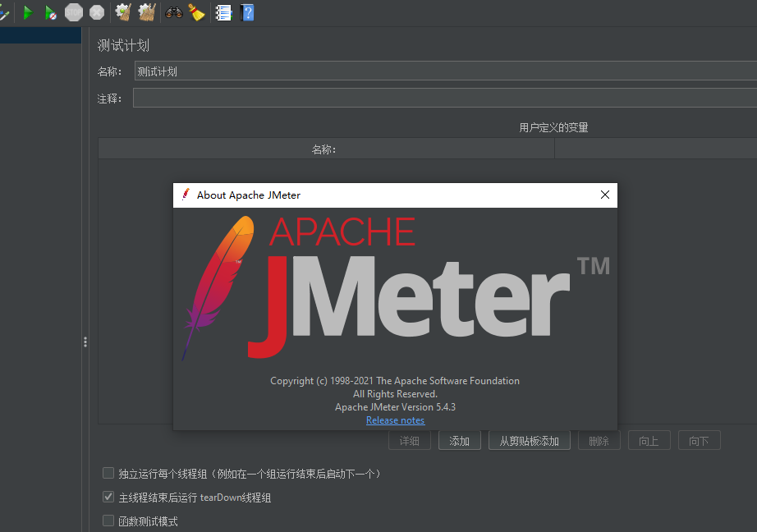Enable 独立运行每个线程组 checkbox

click(108, 473)
